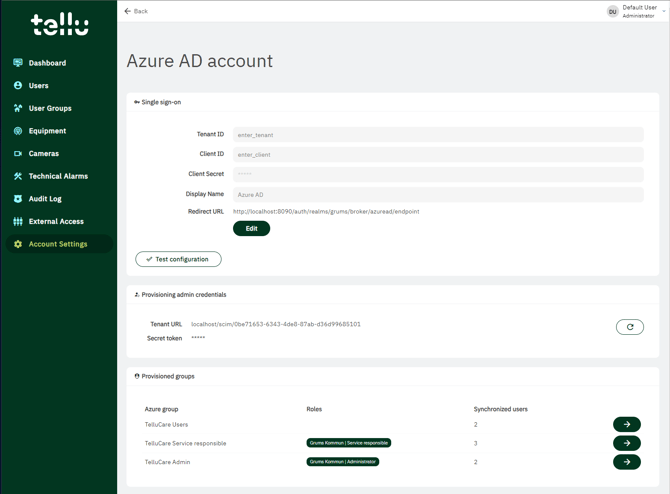Click the Technical Alarms tools icon
Screen dimensions: 670x494
pos(18,176)
